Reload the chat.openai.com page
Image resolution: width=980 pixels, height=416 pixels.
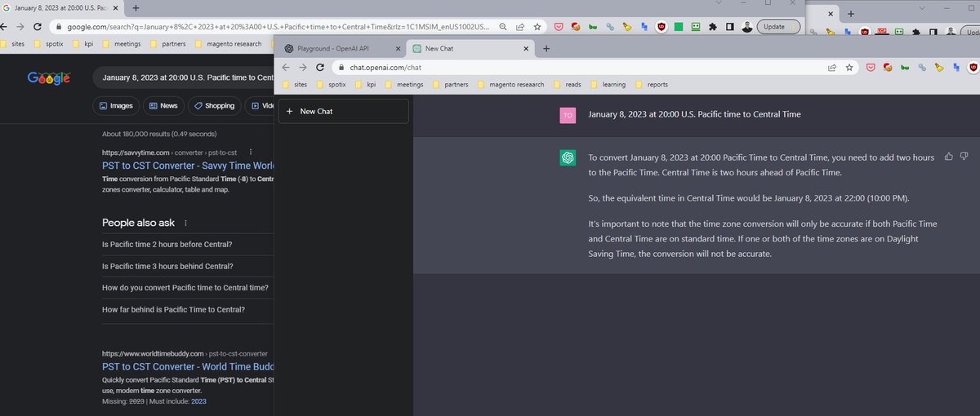click(320, 68)
